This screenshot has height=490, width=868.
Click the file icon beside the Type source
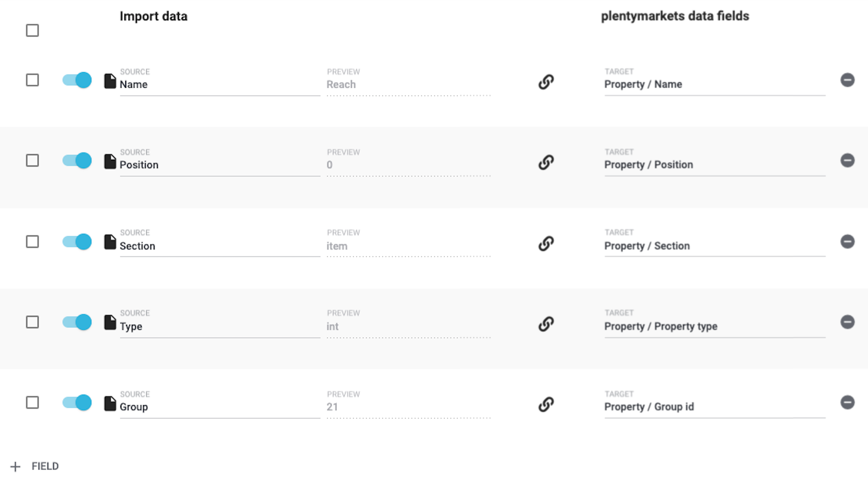[110, 323]
